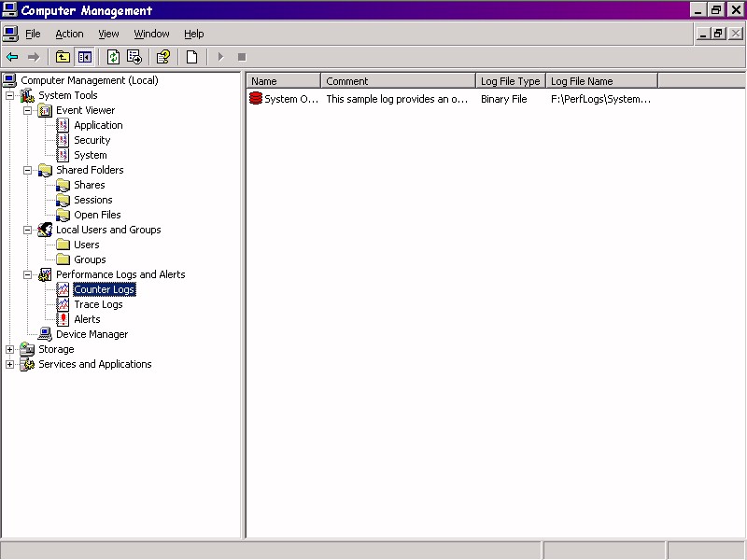This screenshot has width=747, height=560.
Task: Select the Users folder in tree
Action: click(87, 245)
